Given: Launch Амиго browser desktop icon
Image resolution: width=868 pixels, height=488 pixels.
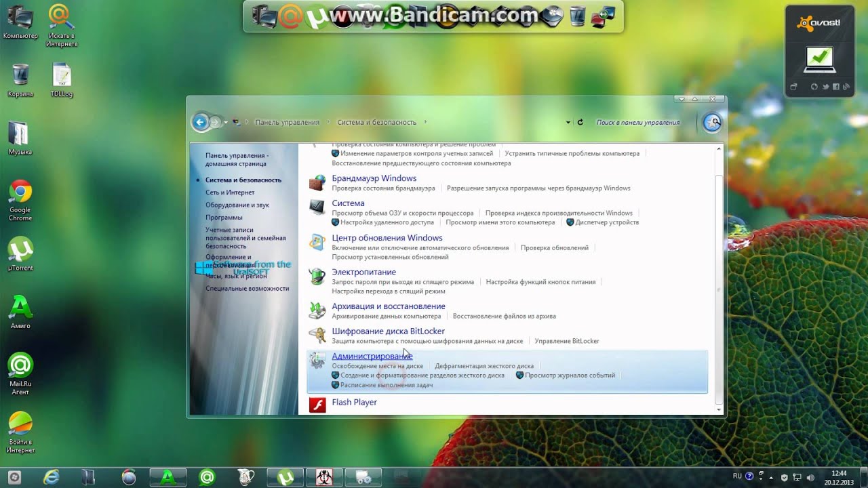Looking at the screenshot, I should point(20,312).
